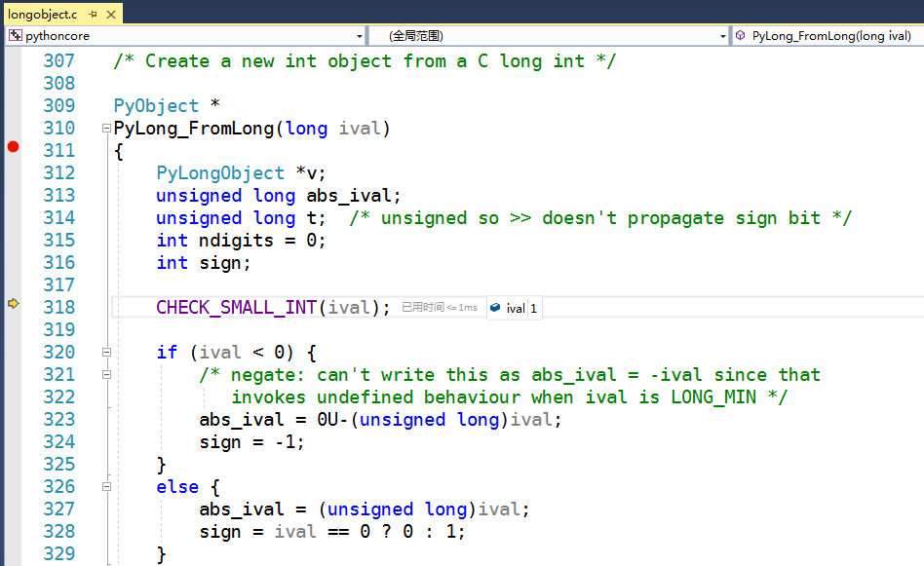924x566 pixels.
Task: Click the current statement arrow at line 318
Action: [14, 304]
